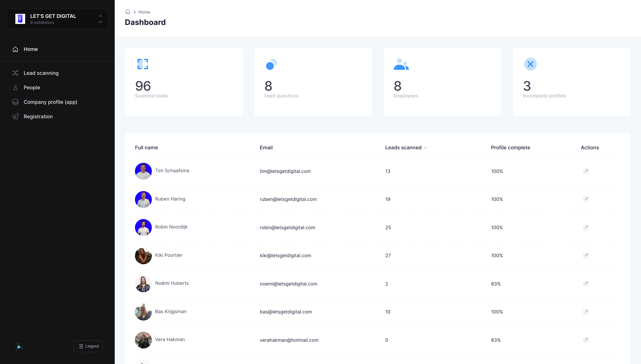Click Vera Hakman's avatar
Image resolution: width=641 pixels, height=364 pixels.
pyautogui.click(x=143, y=340)
